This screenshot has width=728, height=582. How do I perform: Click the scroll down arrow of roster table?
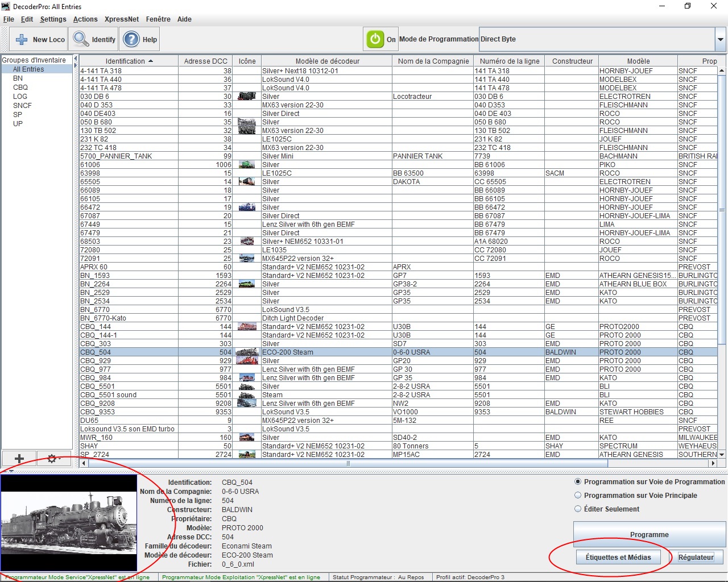pos(722,455)
